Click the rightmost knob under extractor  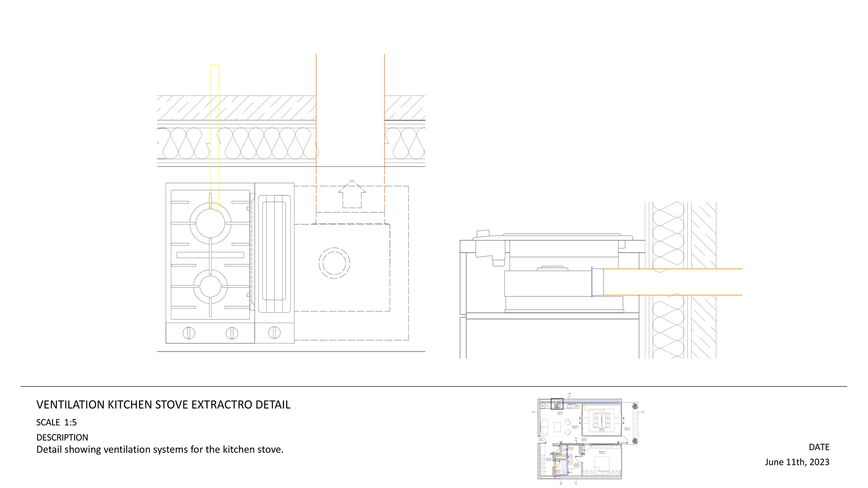point(274,333)
